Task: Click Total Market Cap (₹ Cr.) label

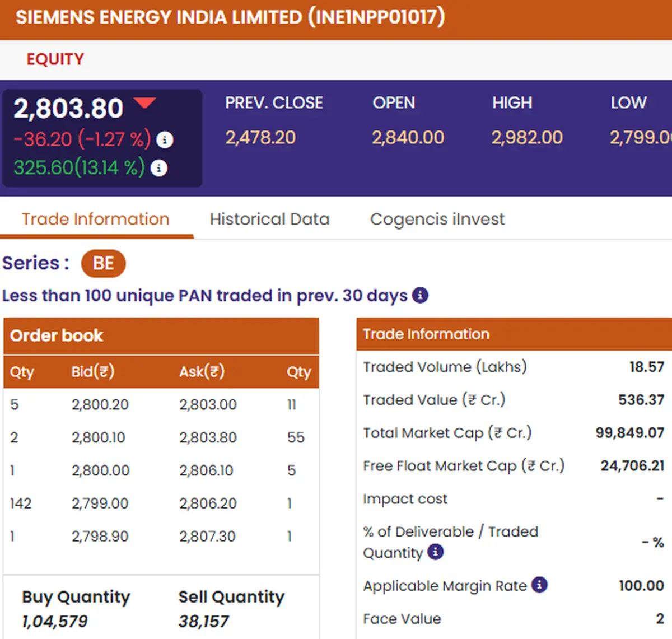Action: pyautogui.click(x=447, y=433)
